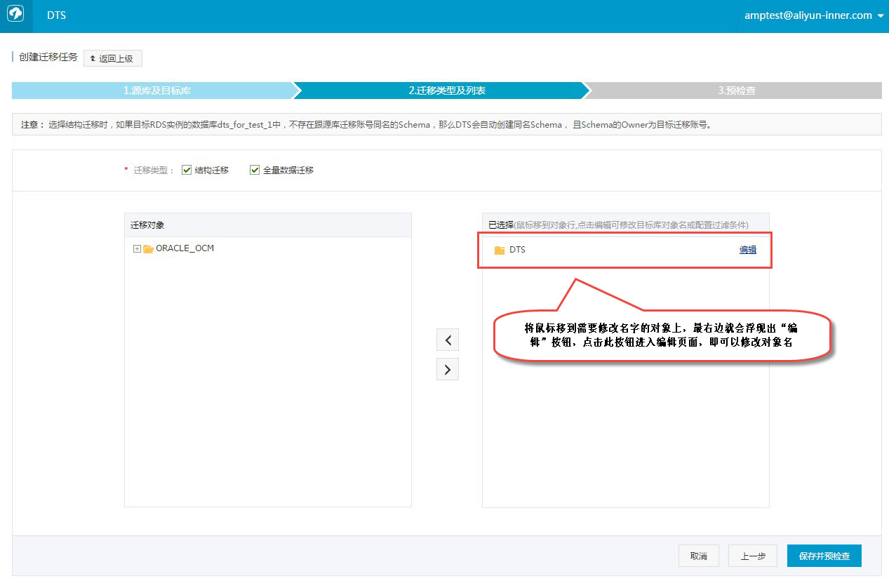This screenshot has height=588, width=889.
Task: Click the 编辑 link on DTS row
Action: tap(747, 249)
